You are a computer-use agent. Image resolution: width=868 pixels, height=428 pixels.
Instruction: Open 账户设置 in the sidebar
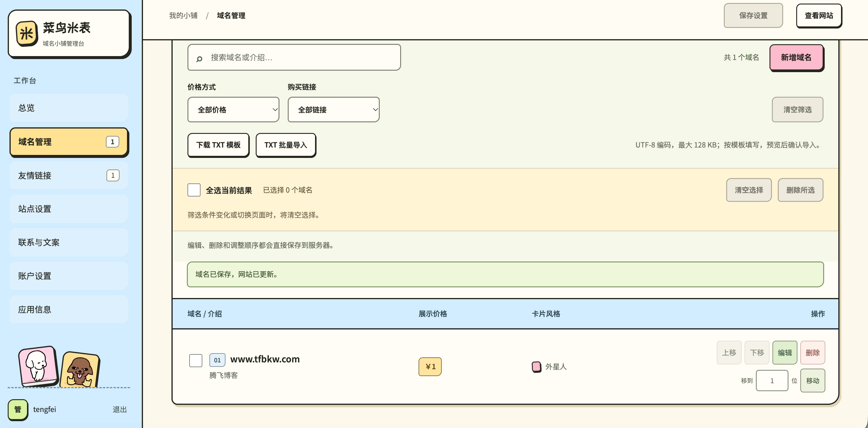[69, 276]
